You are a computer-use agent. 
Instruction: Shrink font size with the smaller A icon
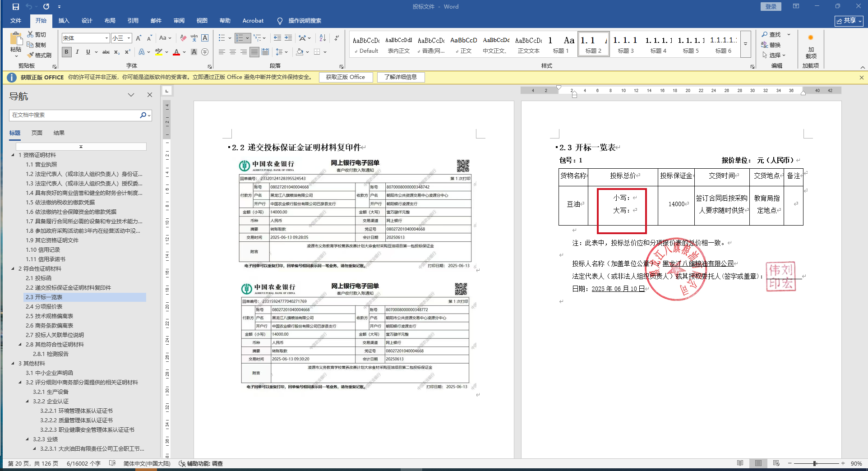pos(149,38)
